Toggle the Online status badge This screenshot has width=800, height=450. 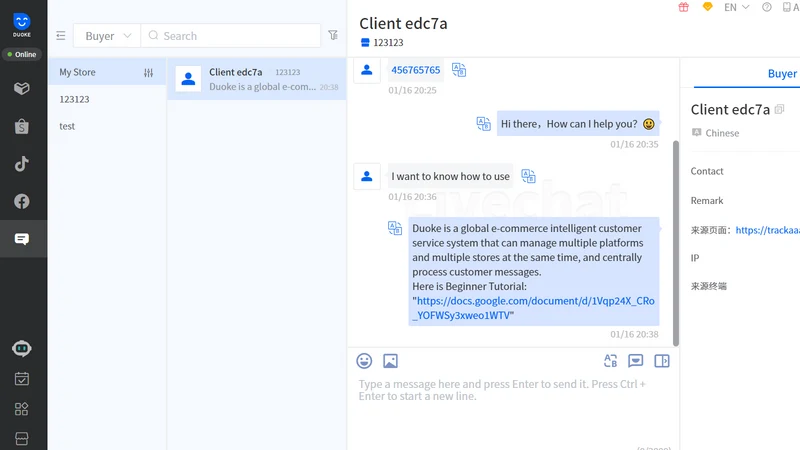pyautogui.click(x=22, y=54)
